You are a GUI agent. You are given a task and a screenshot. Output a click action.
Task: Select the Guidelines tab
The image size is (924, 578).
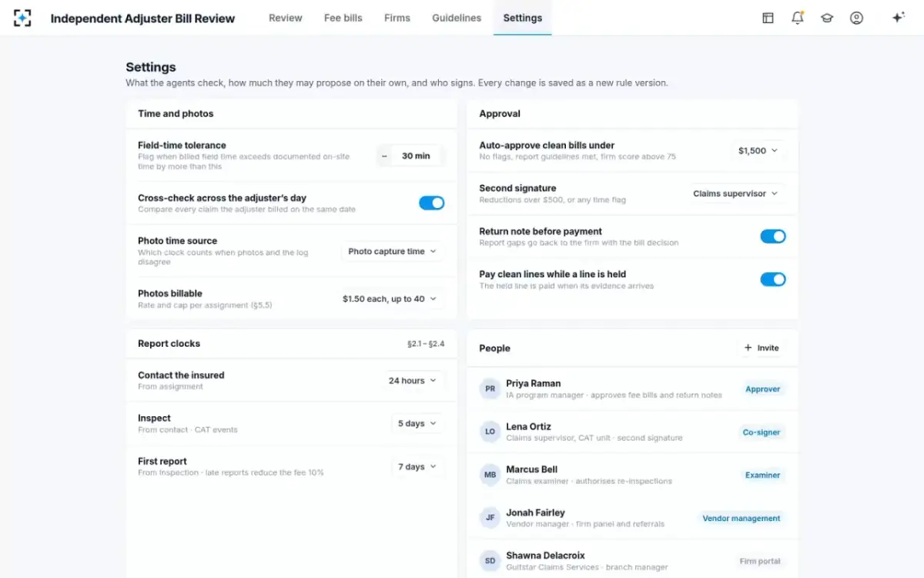coord(457,18)
